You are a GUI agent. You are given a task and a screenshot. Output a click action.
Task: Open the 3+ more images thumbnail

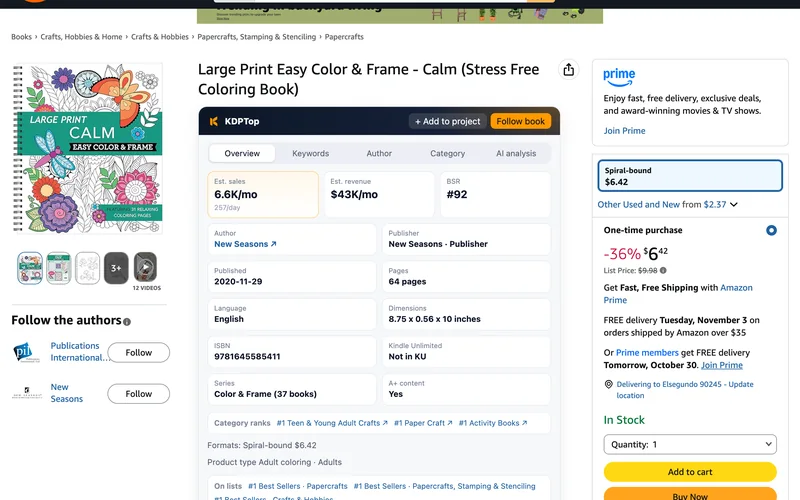click(116, 267)
